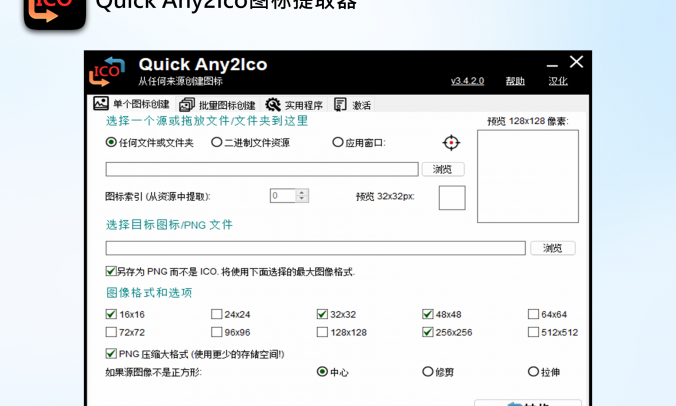Switch to the 批量图标创建 tab
The image size is (676, 406).
tap(217, 105)
